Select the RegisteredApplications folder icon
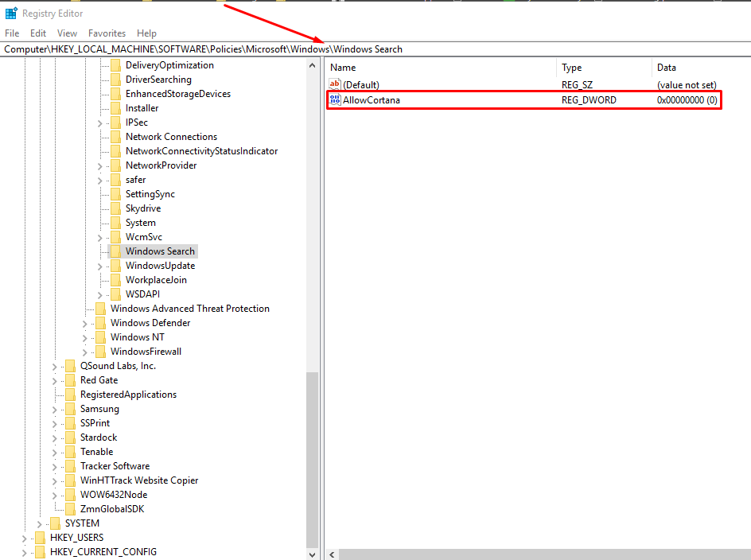 coord(70,395)
